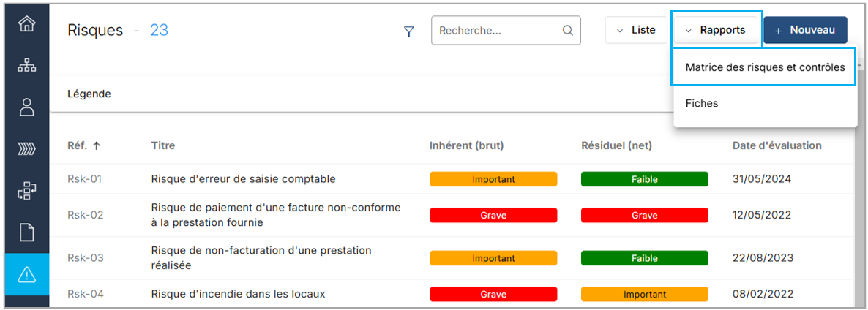Open the document icon in sidebar
The image size is (868, 310).
(26, 233)
